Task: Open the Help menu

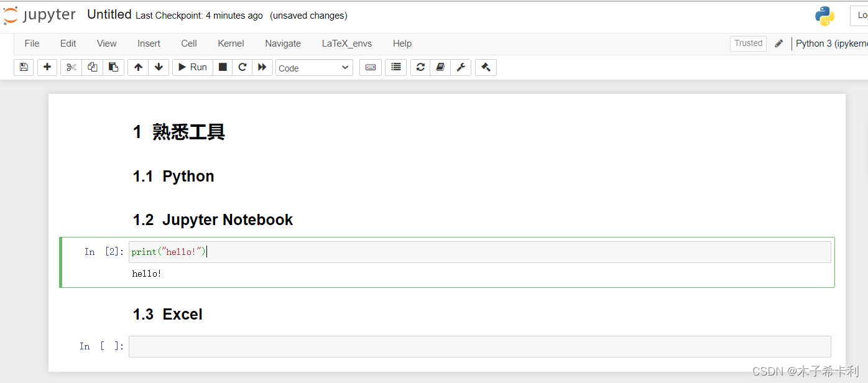Action: [402, 44]
